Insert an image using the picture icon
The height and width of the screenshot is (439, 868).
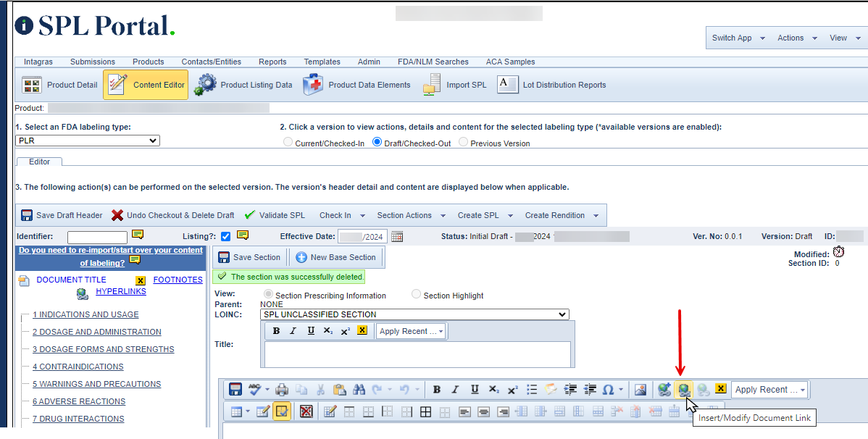[x=640, y=390]
